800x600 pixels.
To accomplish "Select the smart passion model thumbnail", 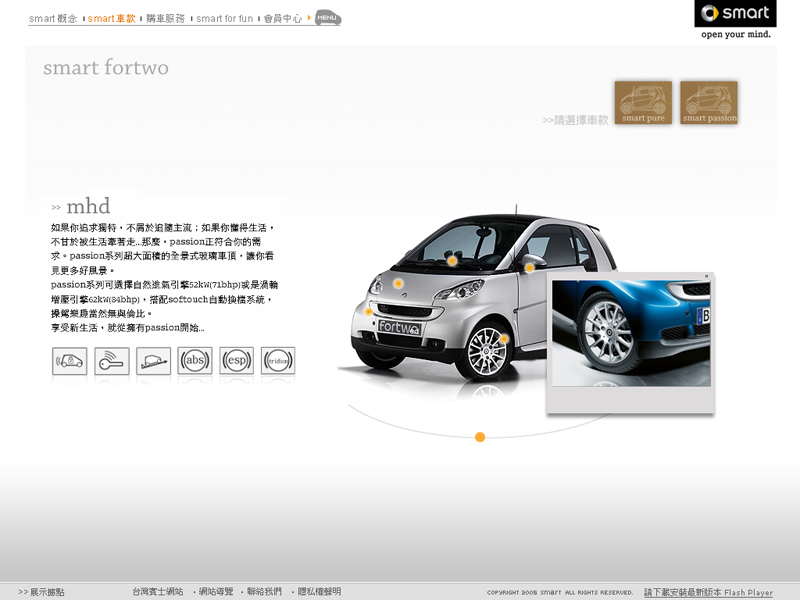I will (709, 103).
